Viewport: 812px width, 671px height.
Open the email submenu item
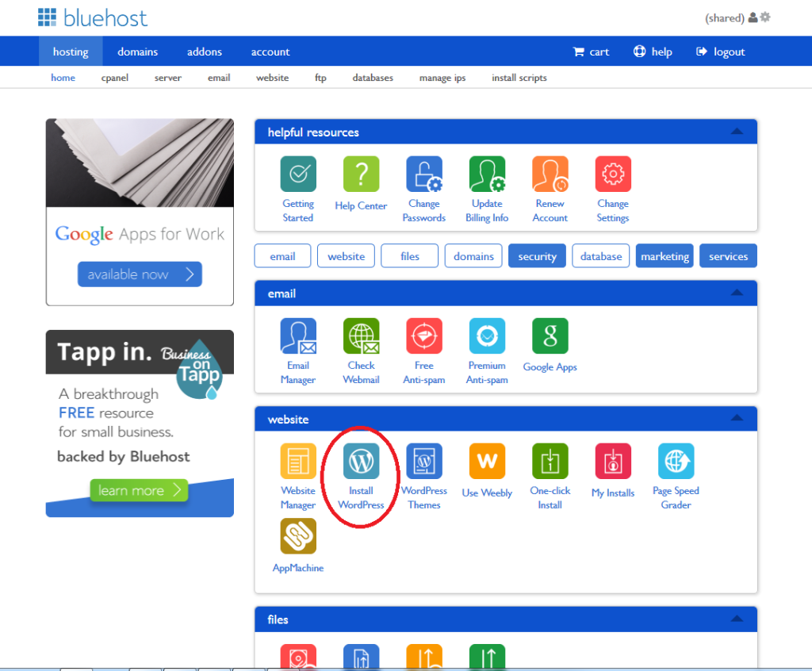(219, 78)
